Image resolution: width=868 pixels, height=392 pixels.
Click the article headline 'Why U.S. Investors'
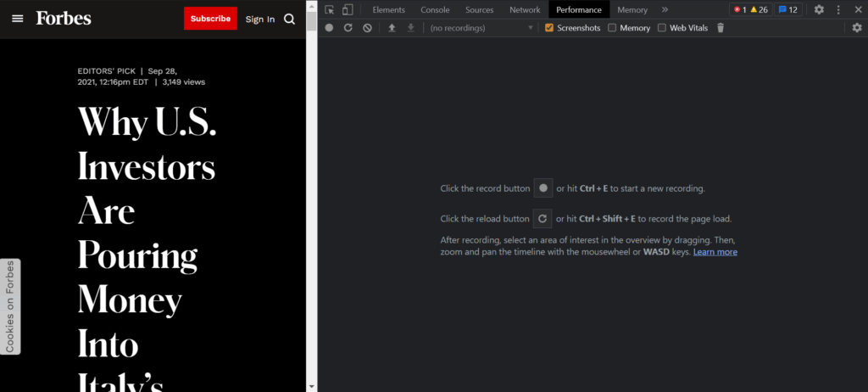pos(147,144)
